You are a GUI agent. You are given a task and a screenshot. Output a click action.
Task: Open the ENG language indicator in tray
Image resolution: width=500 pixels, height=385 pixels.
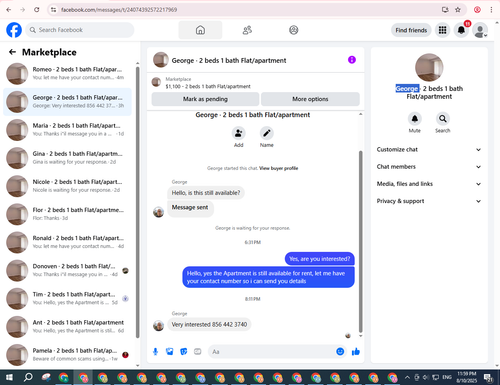click(x=447, y=377)
